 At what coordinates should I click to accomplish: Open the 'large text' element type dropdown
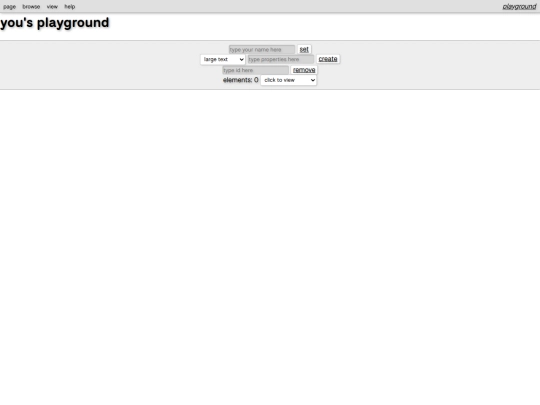pyautogui.click(x=222, y=59)
